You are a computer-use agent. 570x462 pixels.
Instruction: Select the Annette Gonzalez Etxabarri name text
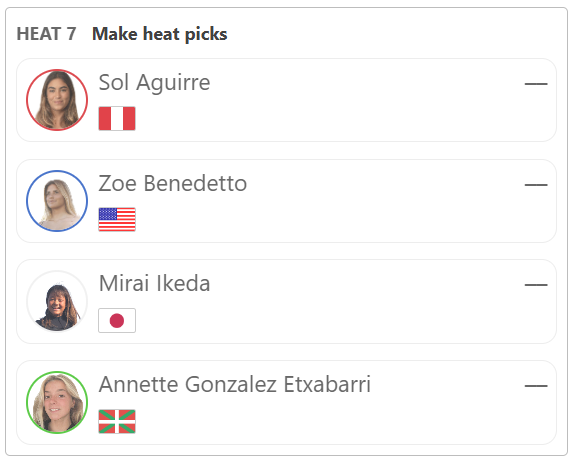point(235,384)
